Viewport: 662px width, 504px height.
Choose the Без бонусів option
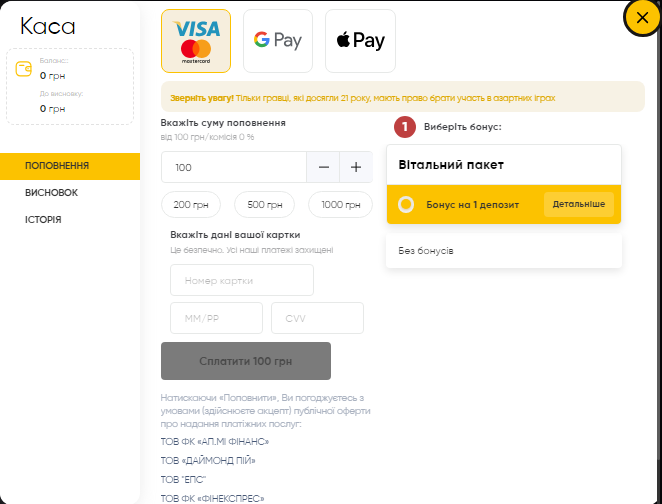point(504,251)
